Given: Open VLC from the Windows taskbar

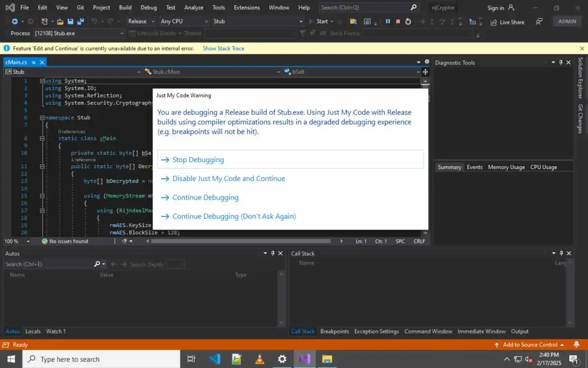Looking at the screenshot, I should 260,359.
